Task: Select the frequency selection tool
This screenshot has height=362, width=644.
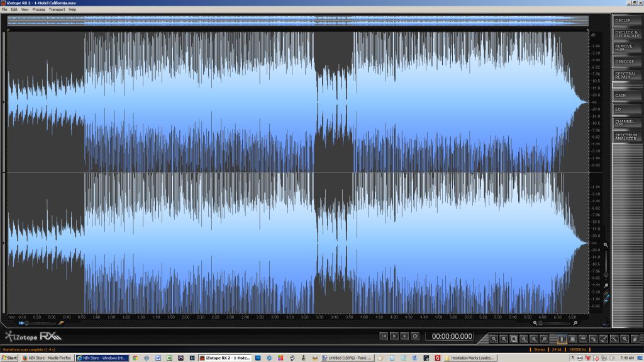Action: (583, 339)
